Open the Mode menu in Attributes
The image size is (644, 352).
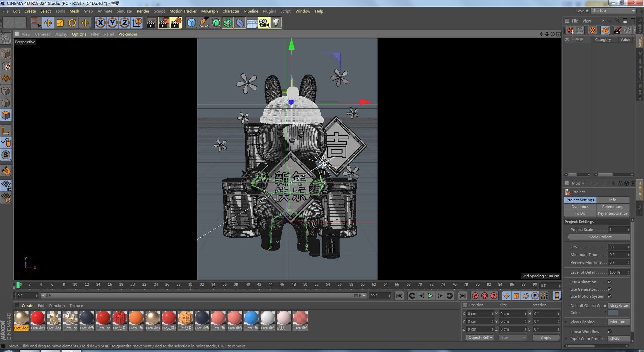576,183
